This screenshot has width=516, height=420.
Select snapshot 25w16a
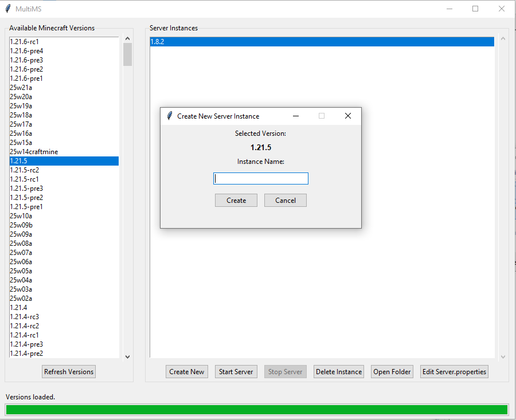[x=64, y=134]
